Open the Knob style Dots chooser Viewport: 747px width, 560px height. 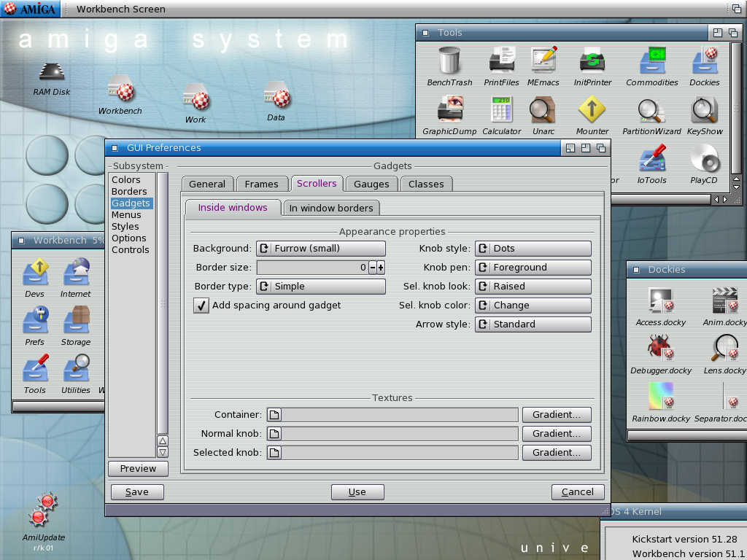pos(533,249)
